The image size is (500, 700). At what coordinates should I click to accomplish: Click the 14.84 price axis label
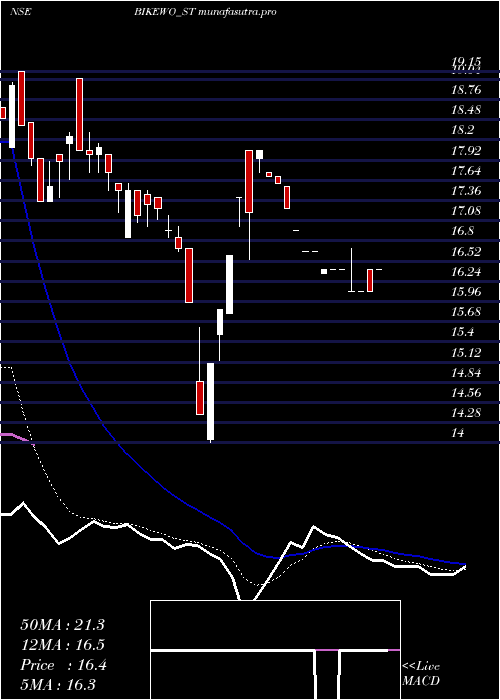point(466,373)
